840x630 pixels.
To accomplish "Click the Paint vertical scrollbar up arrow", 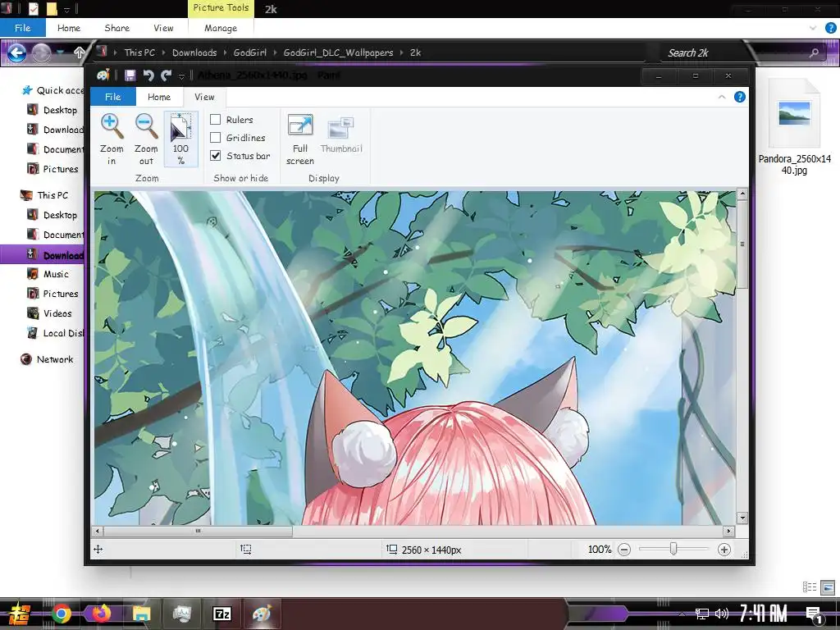I will click(742, 194).
